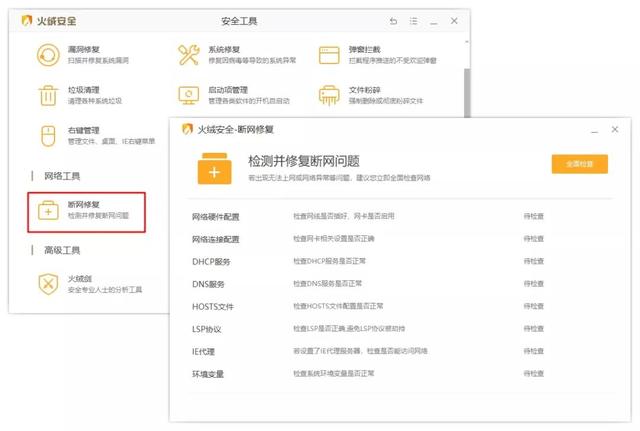Open 右键管理 by its text label

[x=84, y=131]
